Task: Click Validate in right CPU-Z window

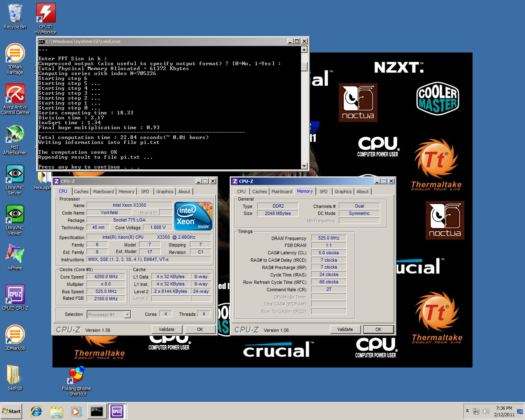Action: click(x=345, y=329)
